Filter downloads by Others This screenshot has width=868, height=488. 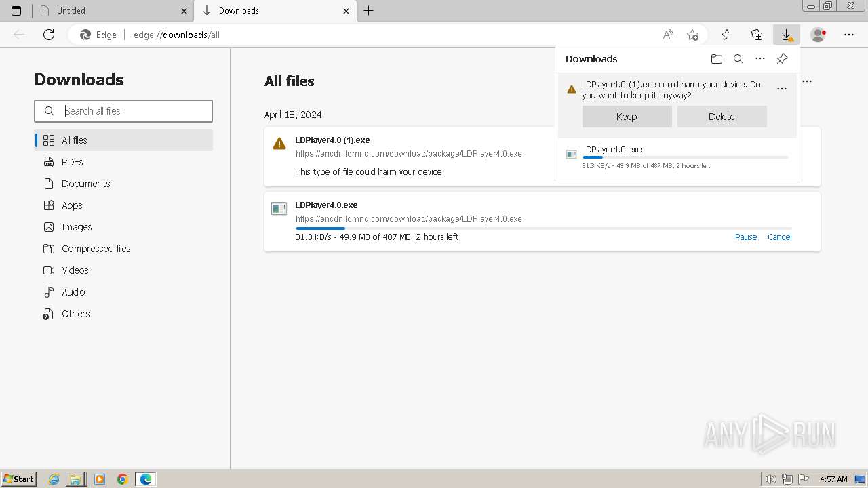click(x=123, y=314)
